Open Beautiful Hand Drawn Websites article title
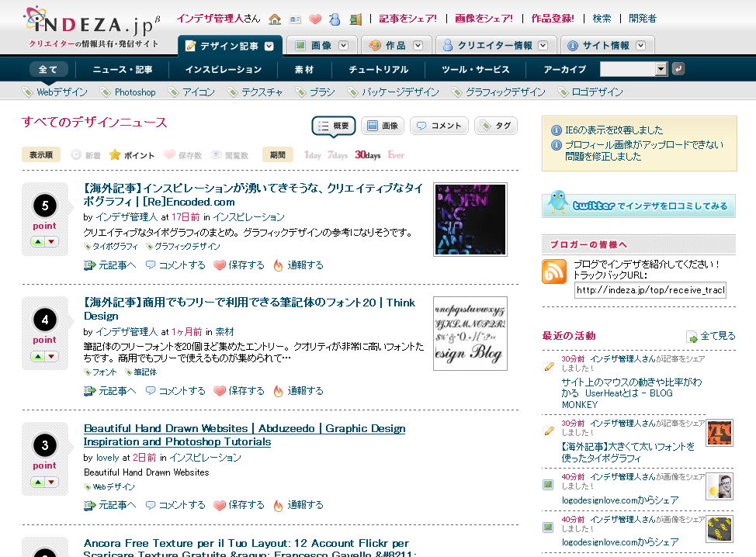This screenshot has height=557, width=756. 244,435
